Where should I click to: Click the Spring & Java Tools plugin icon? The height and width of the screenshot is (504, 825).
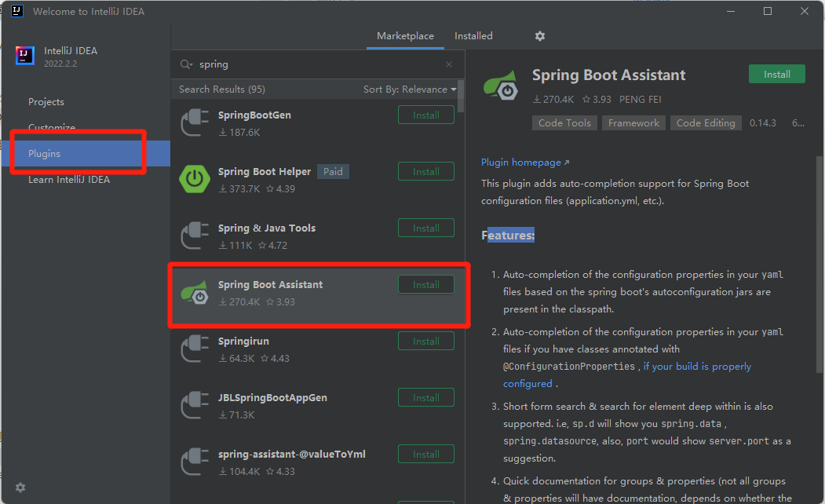point(195,236)
